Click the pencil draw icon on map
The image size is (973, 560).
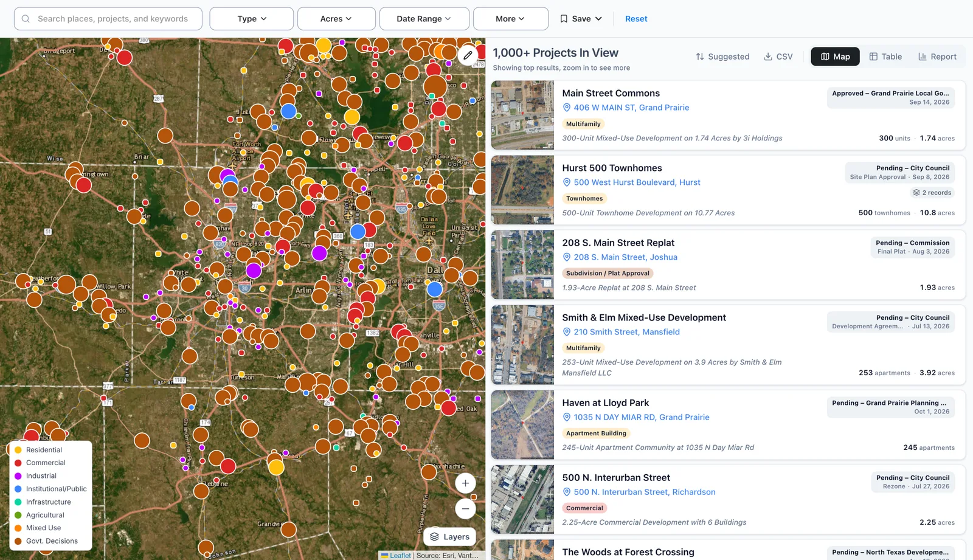tap(468, 55)
